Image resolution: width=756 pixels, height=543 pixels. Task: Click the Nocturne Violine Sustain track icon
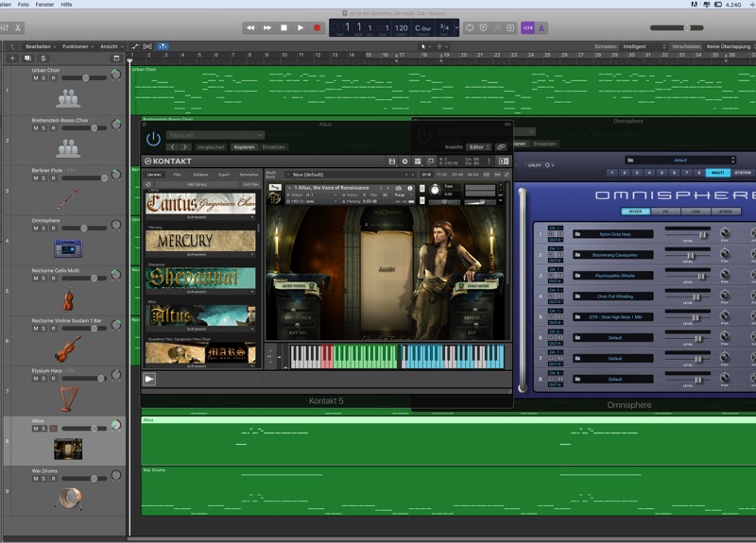68,348
